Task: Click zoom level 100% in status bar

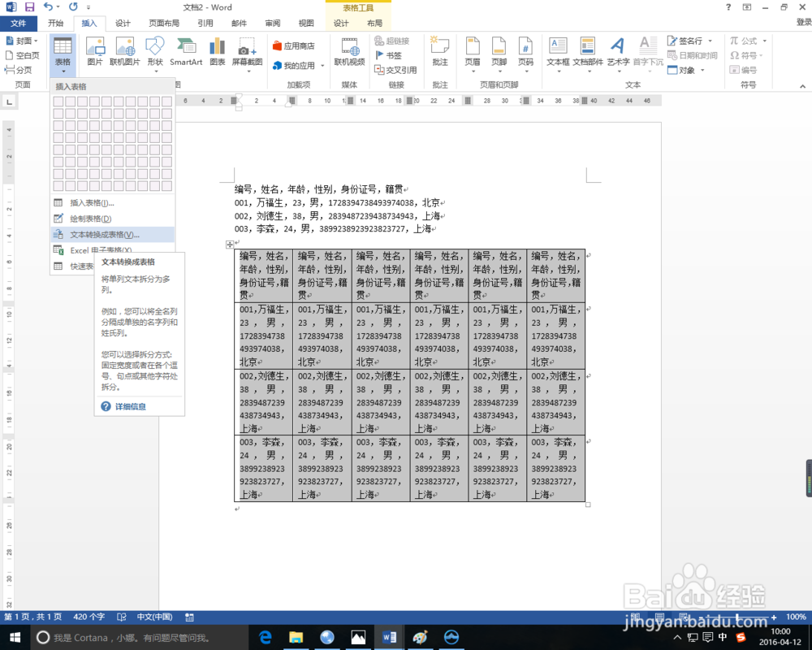Action: pos(796,617)
